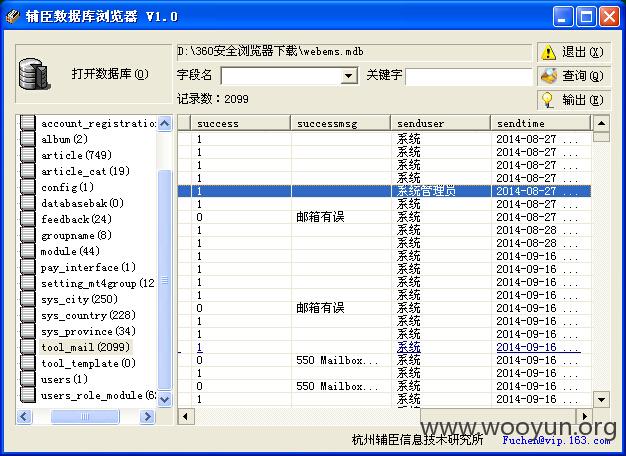The width and height of the screenshot is (626, 456).
Task: Click the table icon next to tool_template
Action: click(x=28, y=363)
